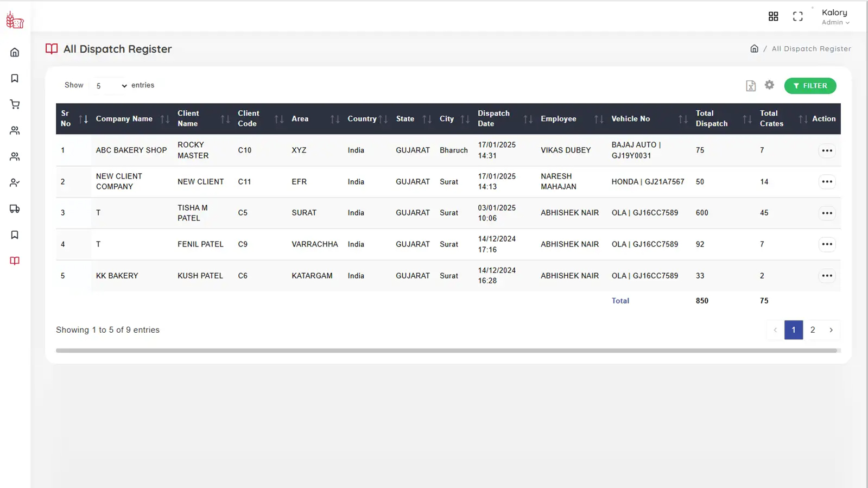This screenshot has height=488, width=868.
Task: Open action menu for ABC BAKERY SHOP row
Action: (x=827, y=151)
